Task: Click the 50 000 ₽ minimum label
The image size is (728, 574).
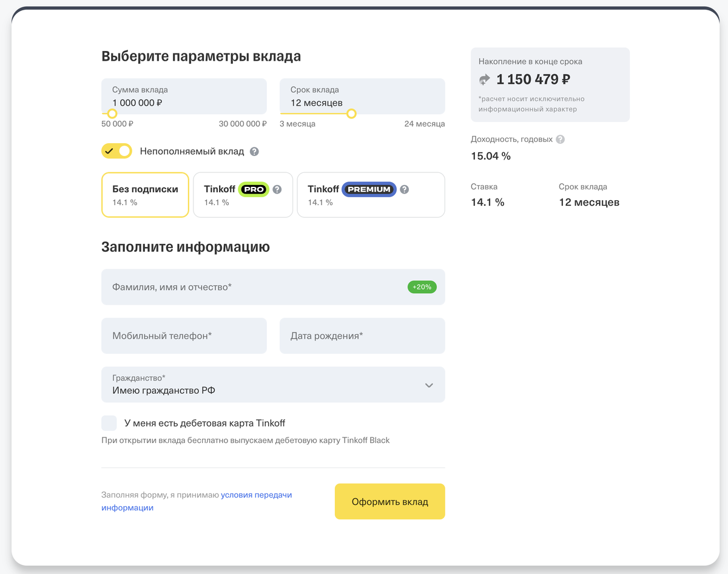Action: tap(117, 124)
